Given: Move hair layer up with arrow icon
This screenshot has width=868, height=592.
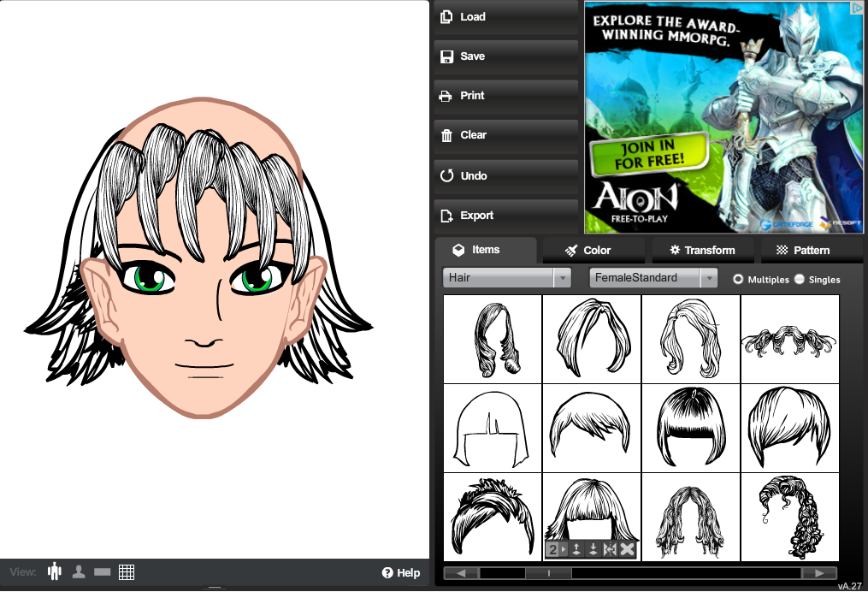Looking at the screenshot, I should coord(577,549).
